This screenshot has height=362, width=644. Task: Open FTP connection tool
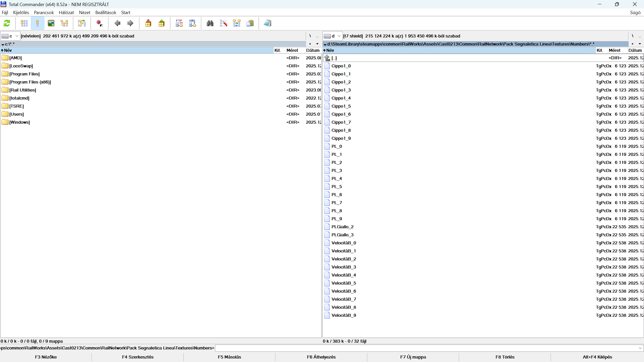[x=179, y=23]
